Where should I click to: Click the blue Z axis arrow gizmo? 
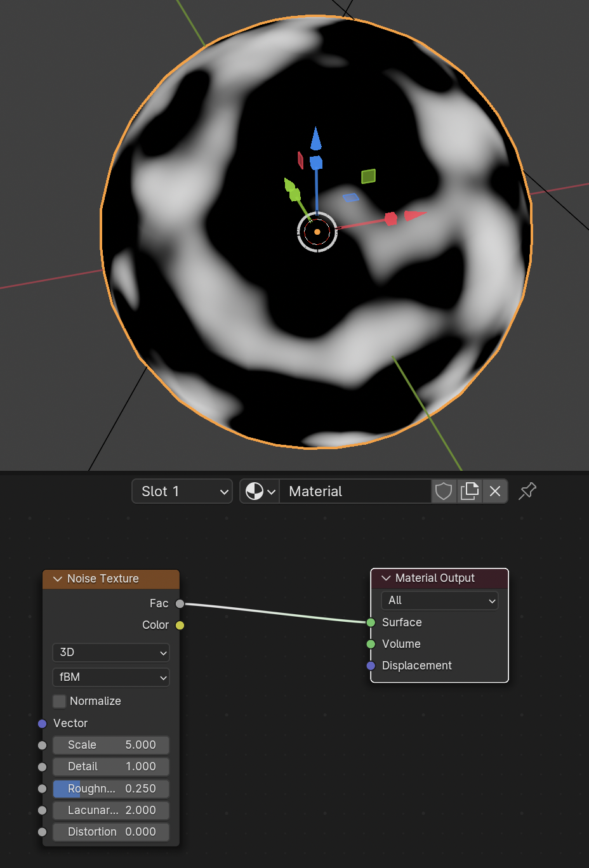[x=316, y=138]
